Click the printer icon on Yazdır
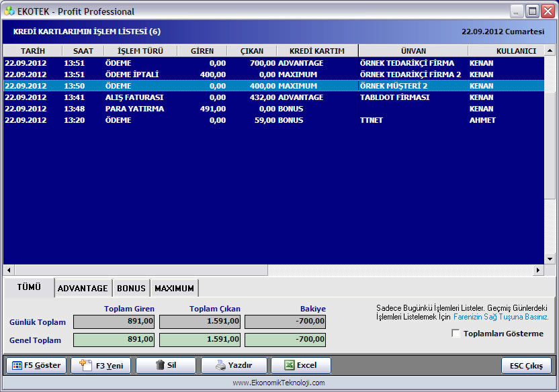Viewport: 559px width, 392px height. pos(220,365)
